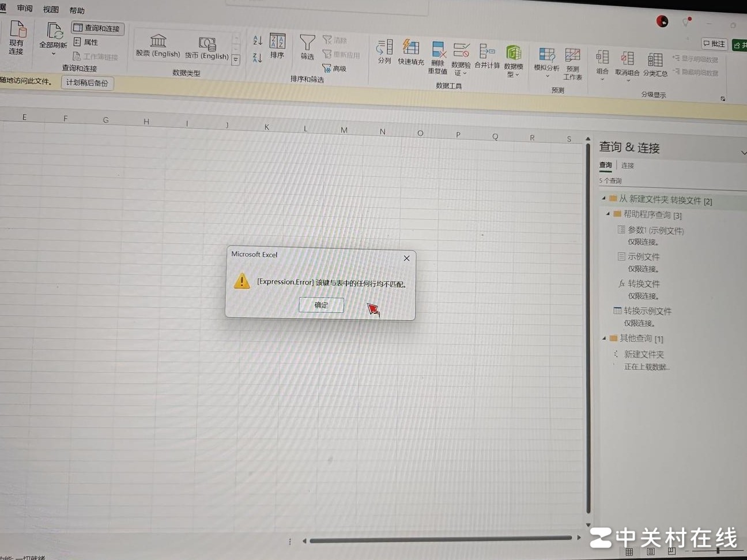Open the 视图 ribbon tab
This screenshot has width=747, height=560.
[51, 9]
